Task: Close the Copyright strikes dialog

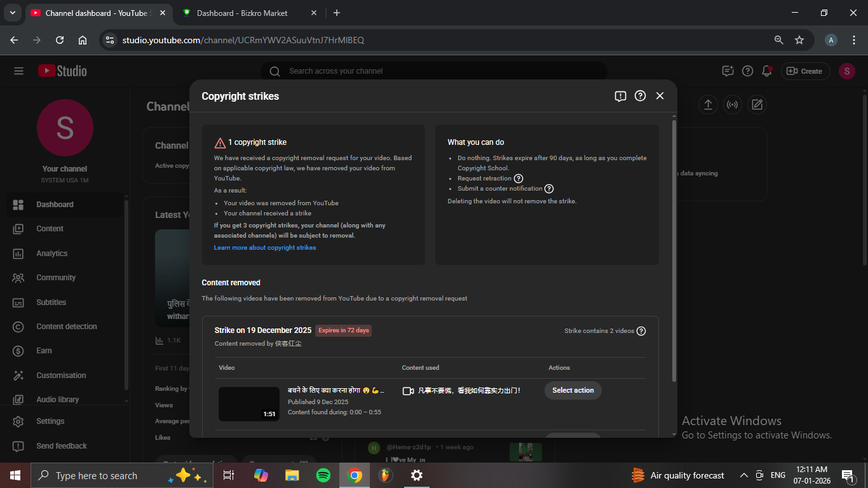Action: [660, 96]
